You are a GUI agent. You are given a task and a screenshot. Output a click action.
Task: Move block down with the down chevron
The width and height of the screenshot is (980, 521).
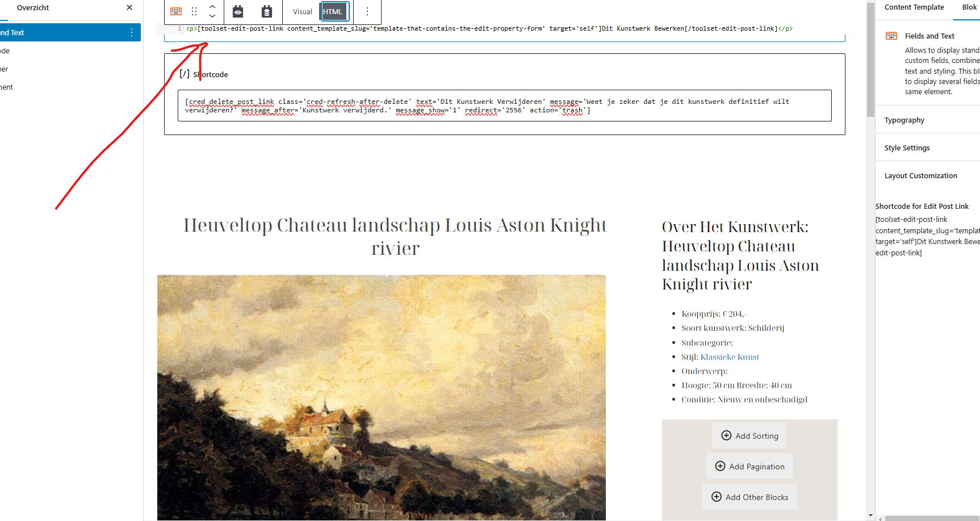pyautogui.click(x=212, y=16)
